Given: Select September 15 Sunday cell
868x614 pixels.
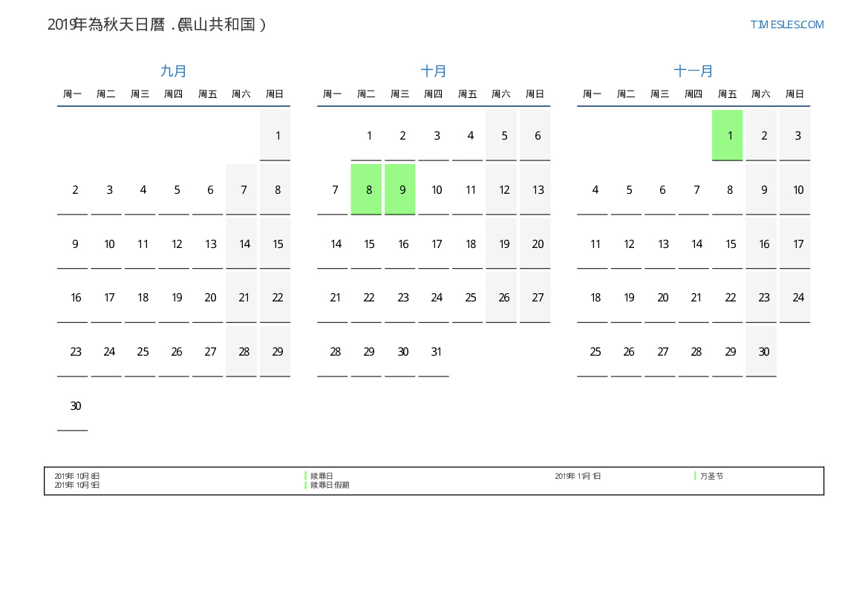Looking at the screenshot, I should 275,244.
